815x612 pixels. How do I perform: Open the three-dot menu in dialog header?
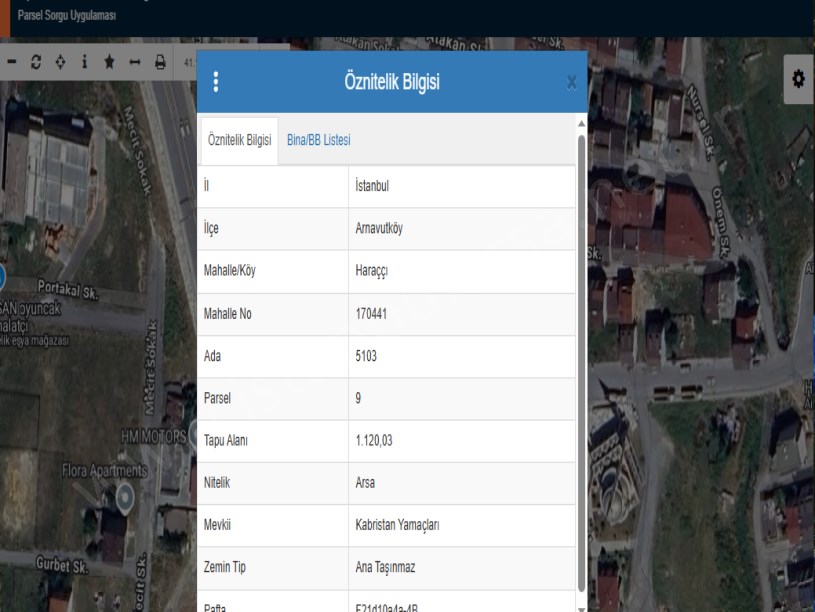pyautogui.click(x=216, y=82)
